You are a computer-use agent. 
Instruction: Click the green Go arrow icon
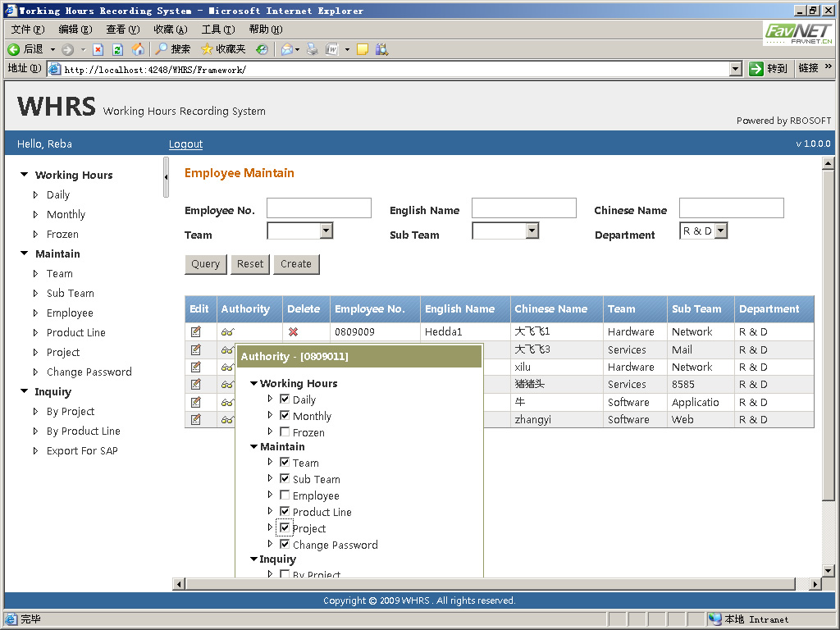click(x=756, y=69)
